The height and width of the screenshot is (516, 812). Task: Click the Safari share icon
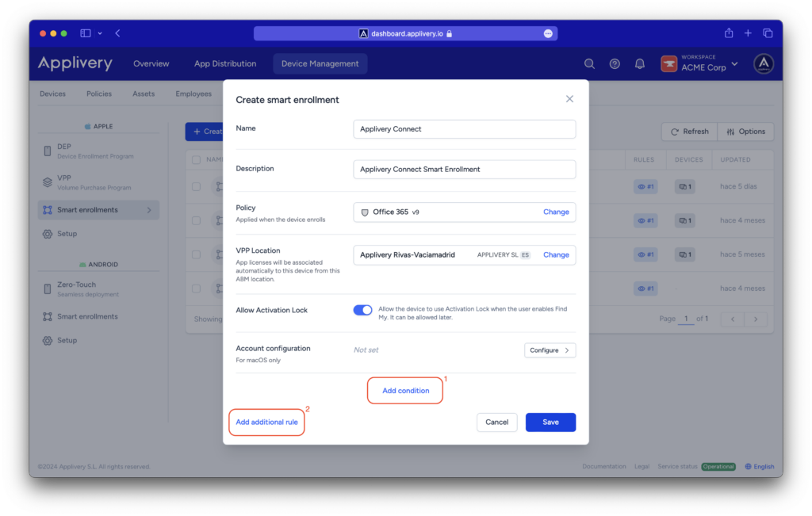pos(729,33)
